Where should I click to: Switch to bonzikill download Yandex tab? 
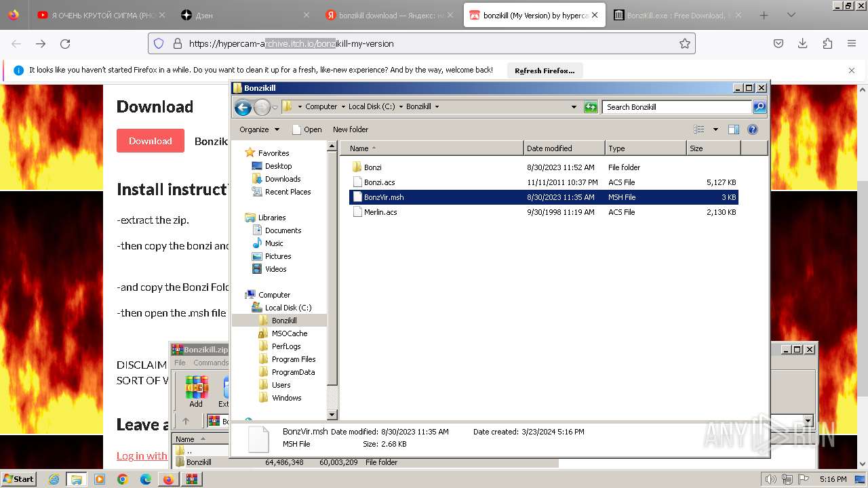pyautogui.click(x=389, y=15)
